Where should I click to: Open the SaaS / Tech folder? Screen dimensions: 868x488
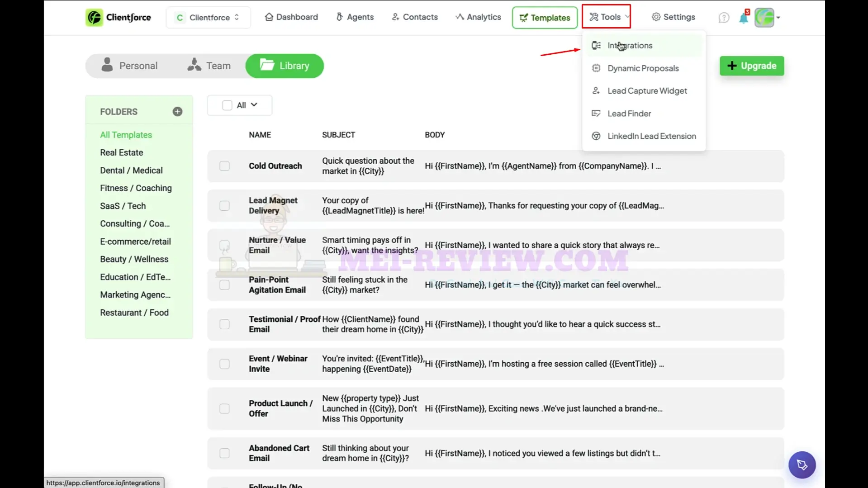click(123, 206)
